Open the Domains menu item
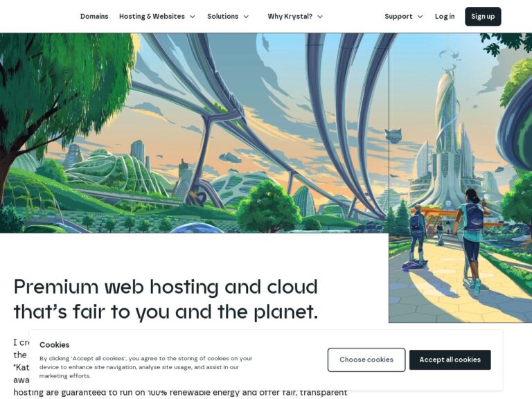 (x=94, y=17)
